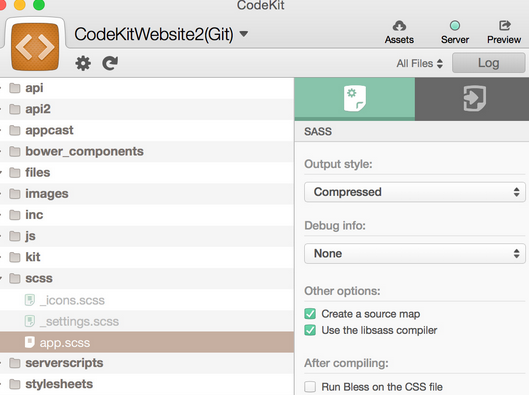Click the folder icon beside images
The height and width of the screenshot is (395, 529).
point(15,194)
